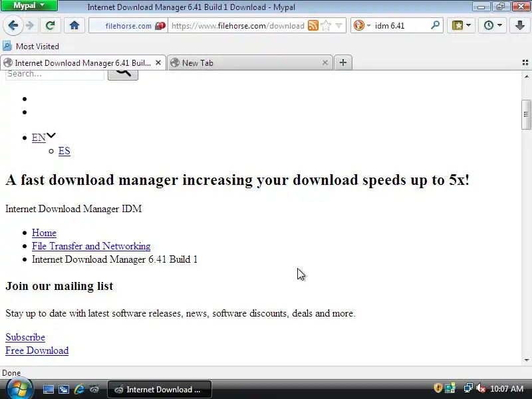Image resolution: width=532 pixels, height=399 pixels.
Task: Click the Join our mailing list heading
Action: 59,286
